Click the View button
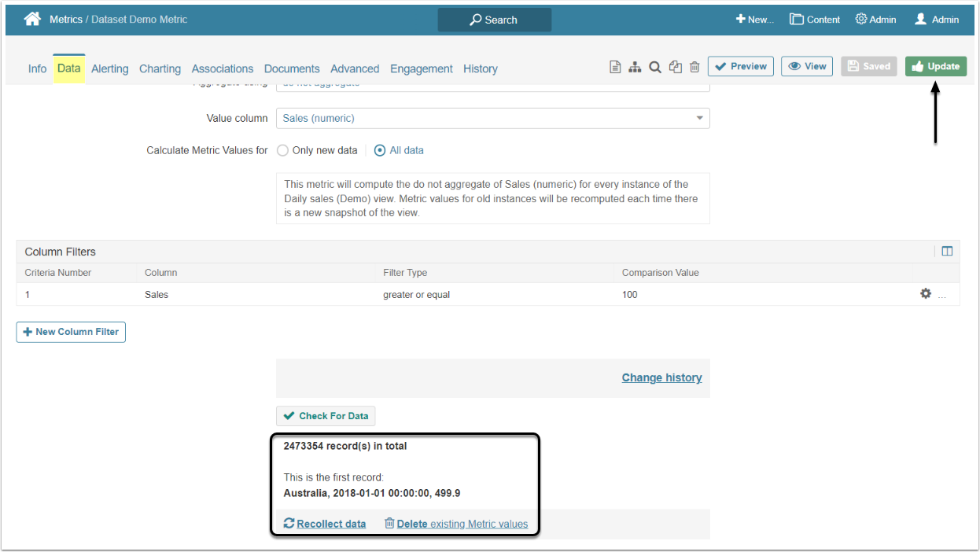The image size is (980, 552). pyautogui.click(x=807, y=66)
